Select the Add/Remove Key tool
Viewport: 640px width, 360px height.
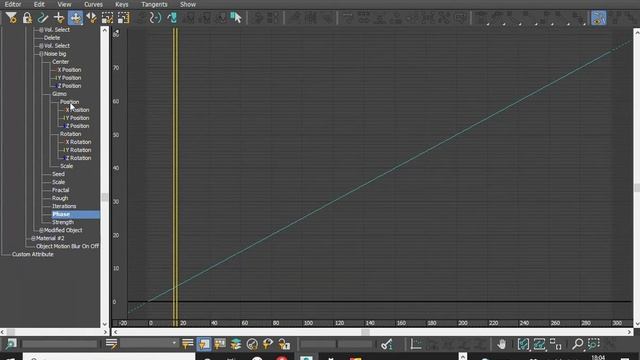(59, 18)
